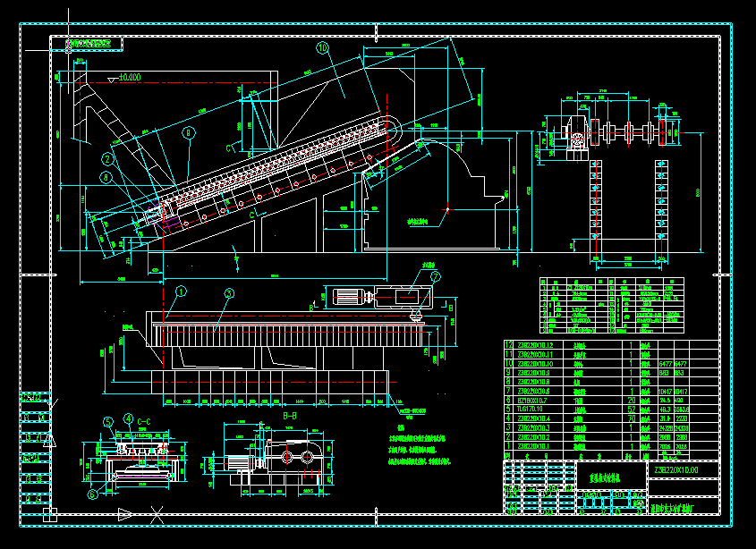Select balloon callout 4 above section C-C
This screenshot has height=549, width=756.
tap(128, 418)
